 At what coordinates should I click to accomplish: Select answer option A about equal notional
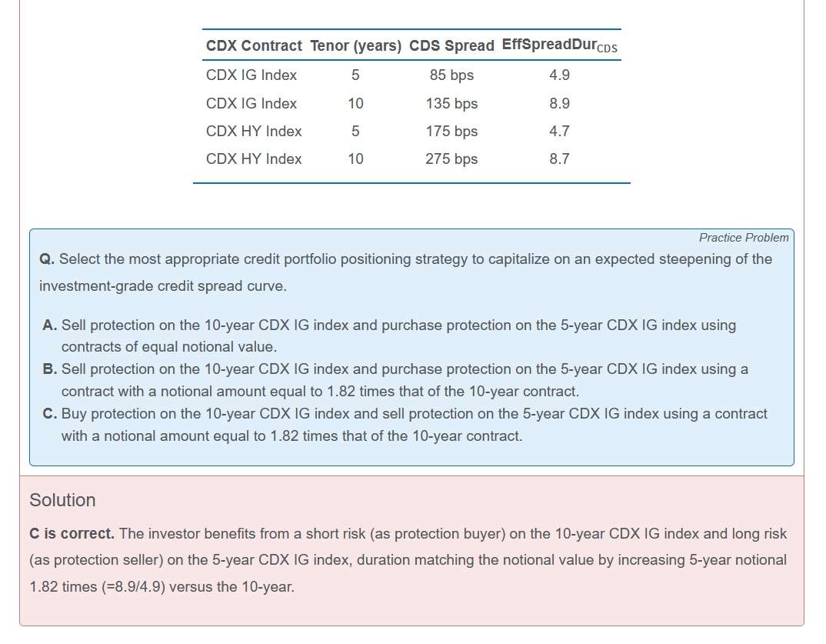point(389,325)
